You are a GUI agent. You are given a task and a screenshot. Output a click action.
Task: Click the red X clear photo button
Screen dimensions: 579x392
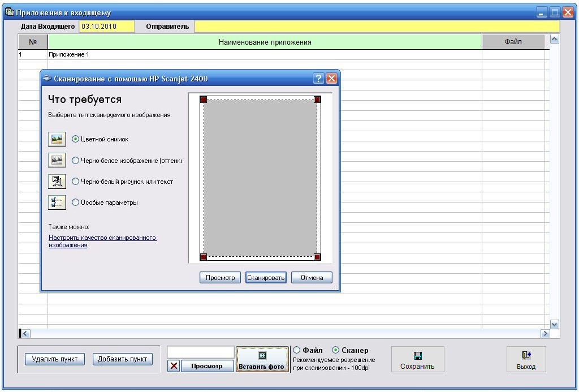174,366
